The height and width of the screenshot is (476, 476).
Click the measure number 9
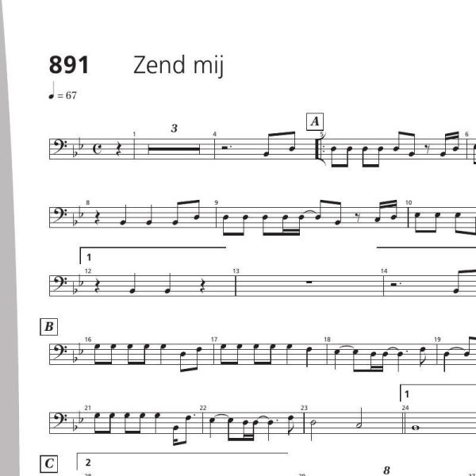click(216, 202)
